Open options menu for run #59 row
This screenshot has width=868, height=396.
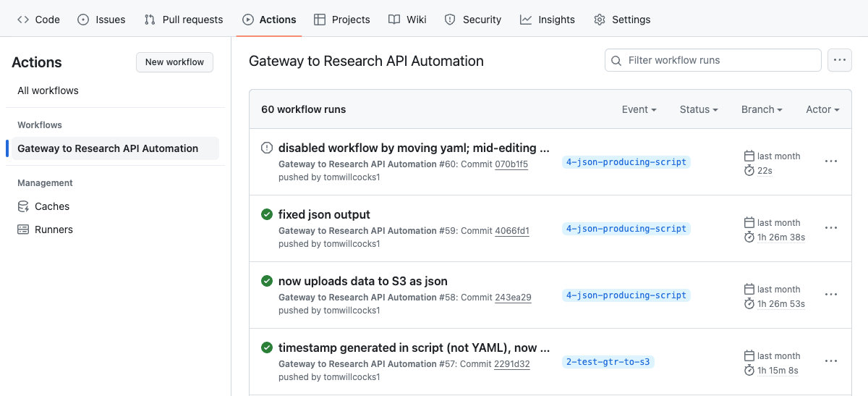[831, 228]
